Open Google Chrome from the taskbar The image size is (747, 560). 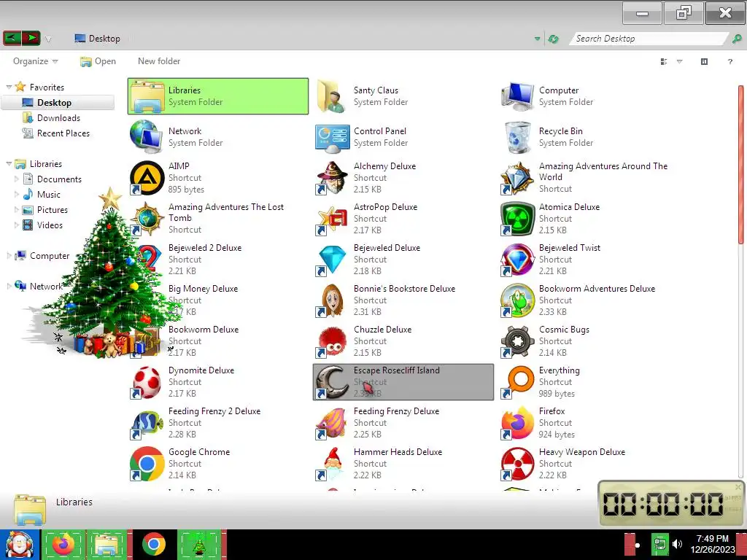tap(153, 544)
